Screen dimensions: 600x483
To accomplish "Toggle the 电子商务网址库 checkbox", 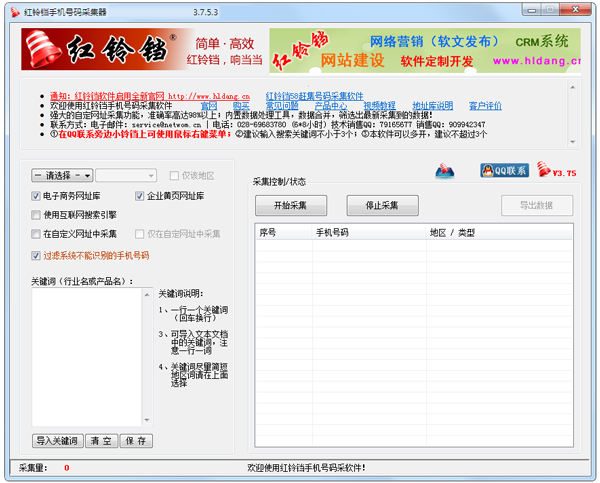I will point(37,196).
